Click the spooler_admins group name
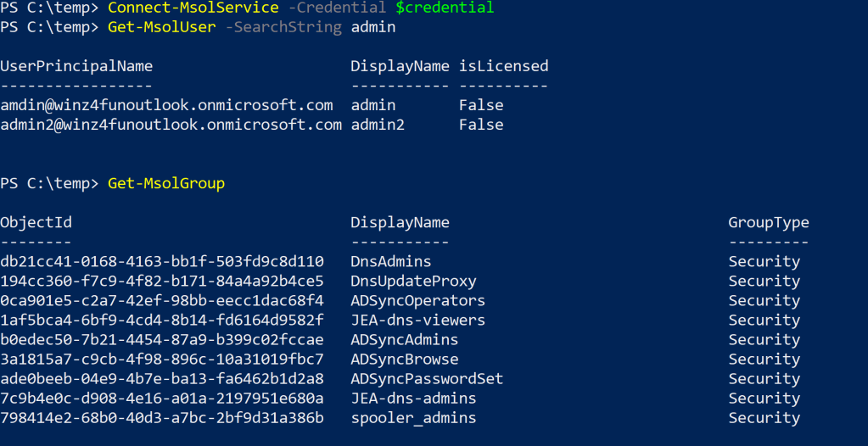Screen dimensions: 868x446 413,418
